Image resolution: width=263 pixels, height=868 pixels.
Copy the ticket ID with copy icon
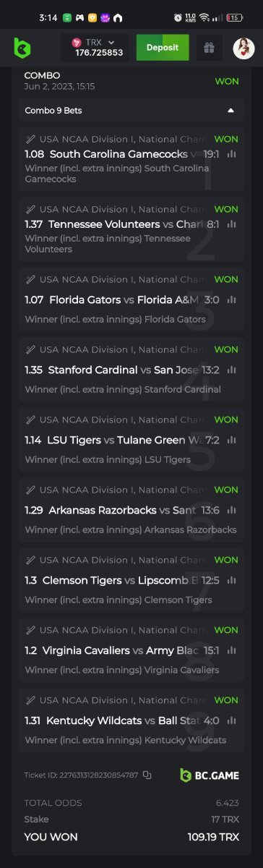147,775
